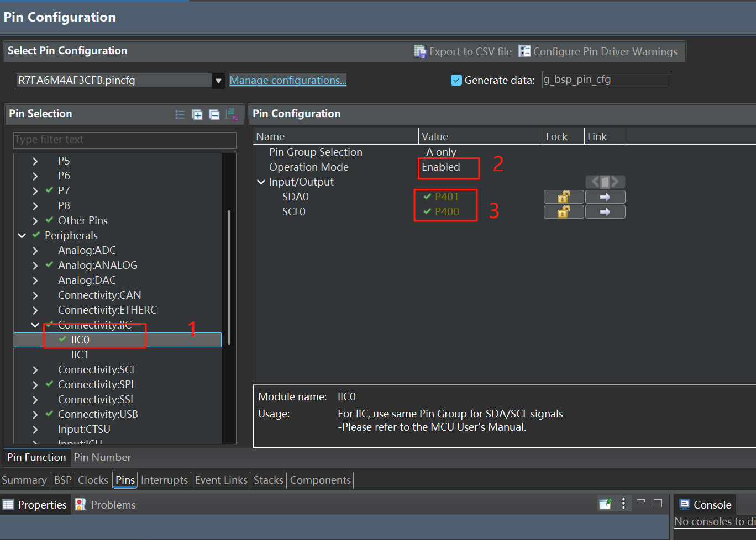The image size is (756, 540).
Task: Click the Type filter text field
Action: (124, 140)
